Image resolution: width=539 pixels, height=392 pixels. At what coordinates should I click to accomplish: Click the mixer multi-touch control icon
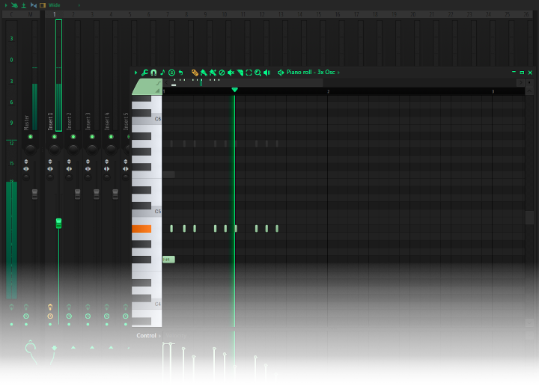(x=14, y=5)
